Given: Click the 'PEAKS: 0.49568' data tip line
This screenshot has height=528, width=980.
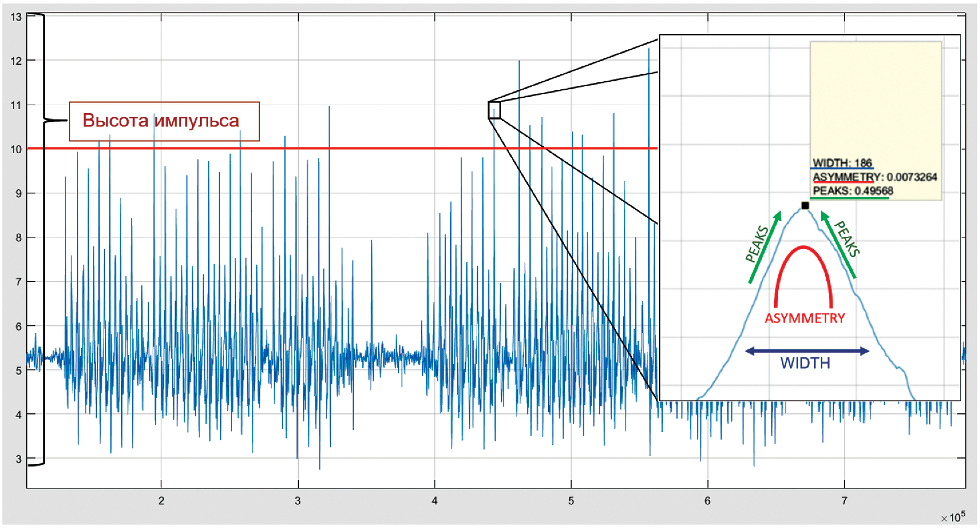Looking at the screenshot, I should click(853, 190).
